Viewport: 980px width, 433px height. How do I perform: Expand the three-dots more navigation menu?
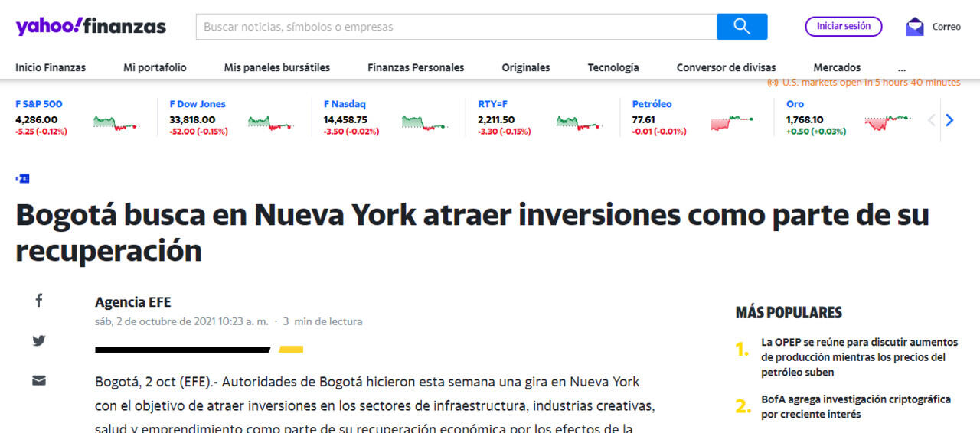[x=901, y=67]
